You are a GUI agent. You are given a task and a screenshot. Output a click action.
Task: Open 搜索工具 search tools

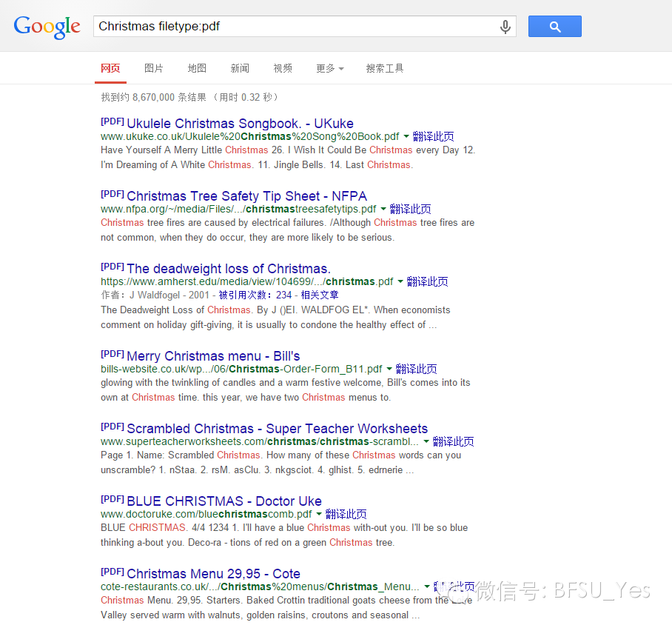(384, 68)
